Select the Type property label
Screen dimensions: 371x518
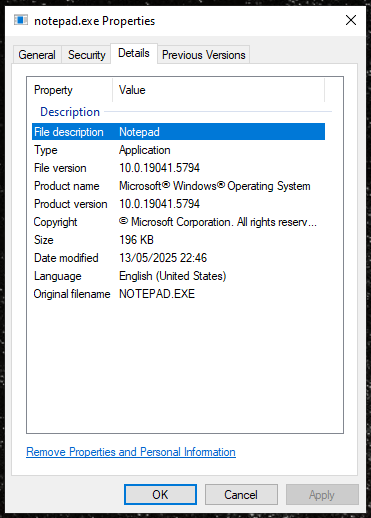(46, 150)
